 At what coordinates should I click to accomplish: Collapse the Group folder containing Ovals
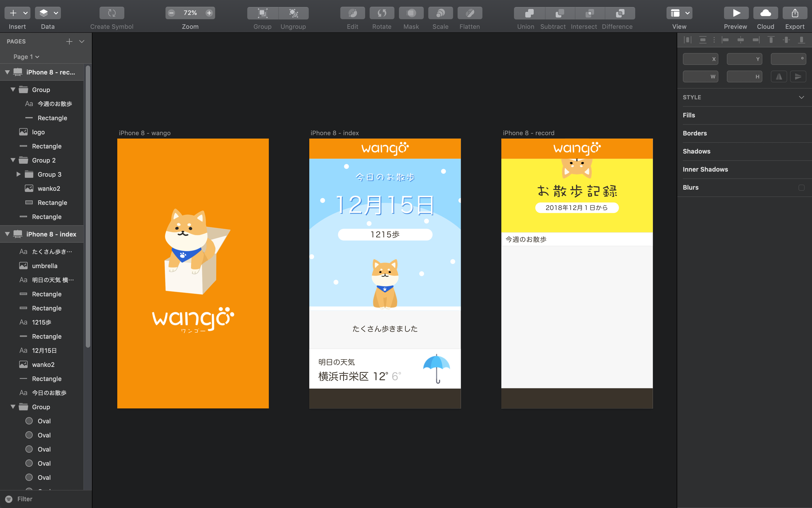click(x=13, y=406)
